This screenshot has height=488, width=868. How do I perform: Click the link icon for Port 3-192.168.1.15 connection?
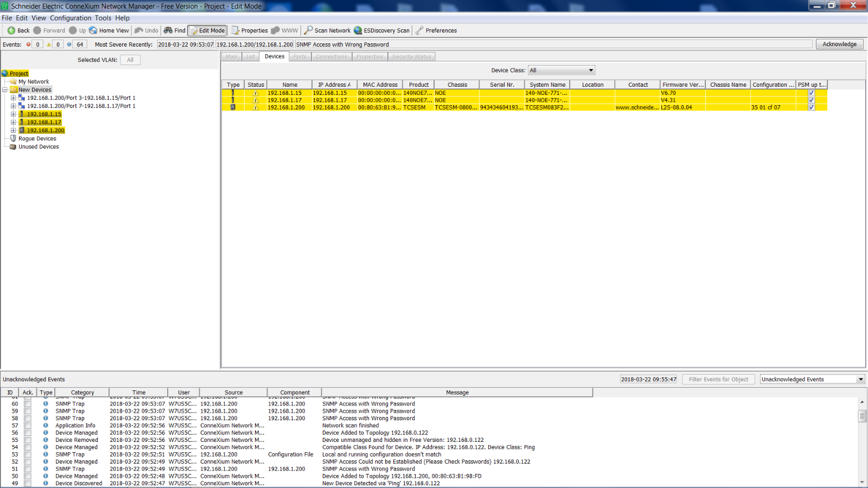[22, 98]
